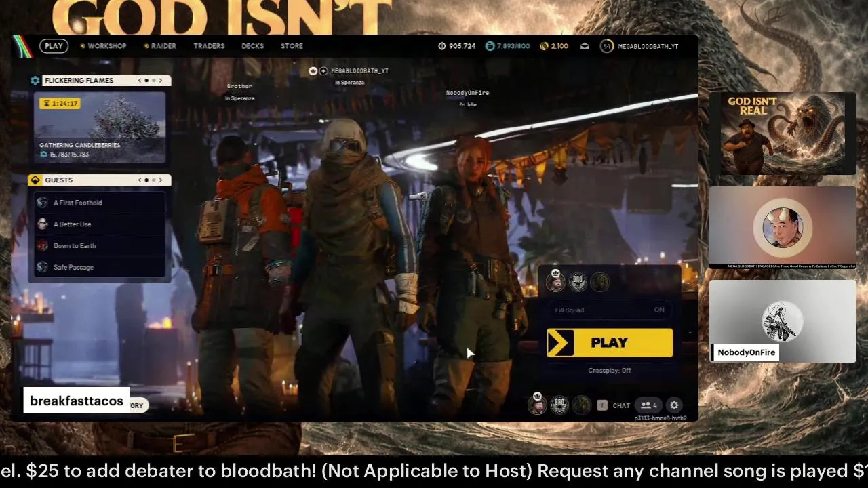Toggle the Fill Squad ON switch
Image resolution: width=868 pixels, height=488 pixels.
coord(610,310)
